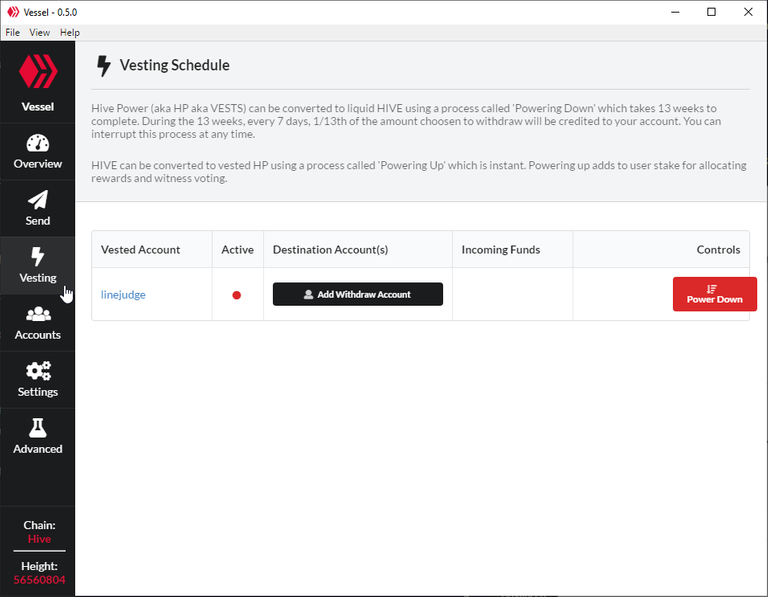Image resolution: width=768 pixels, height=597 pixels.
Task: Click the red Power Down button
Action: 715,294
